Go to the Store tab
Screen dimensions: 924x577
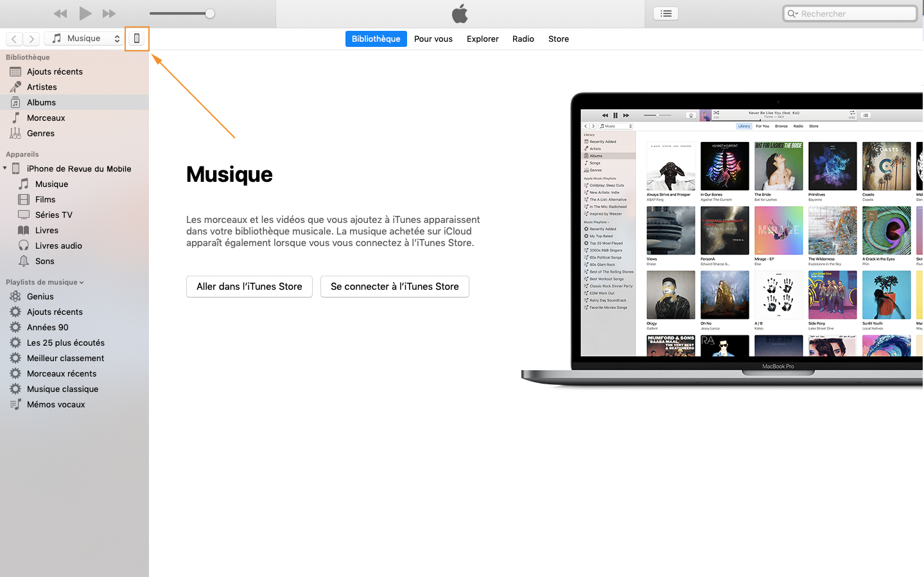coord(559,39)
